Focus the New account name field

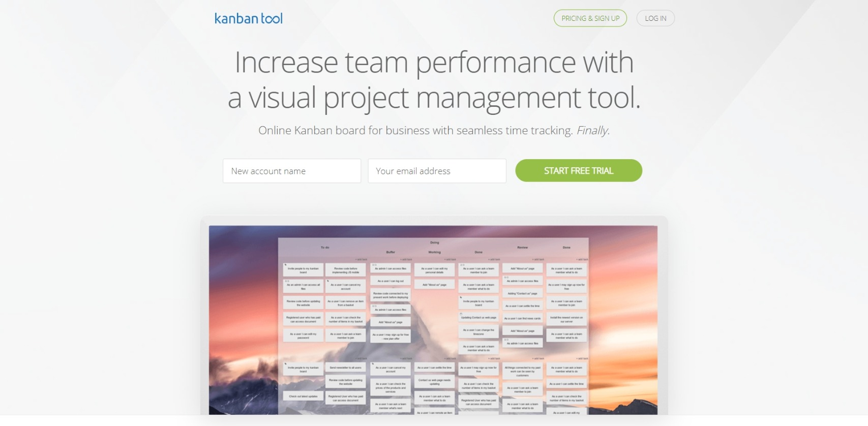point(292,171)
